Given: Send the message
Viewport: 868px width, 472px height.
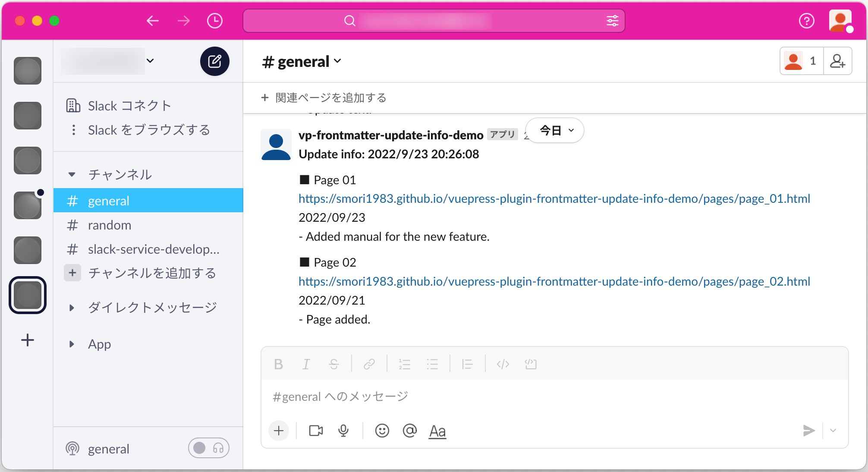Looking at the screenshot, I should 809,431.
